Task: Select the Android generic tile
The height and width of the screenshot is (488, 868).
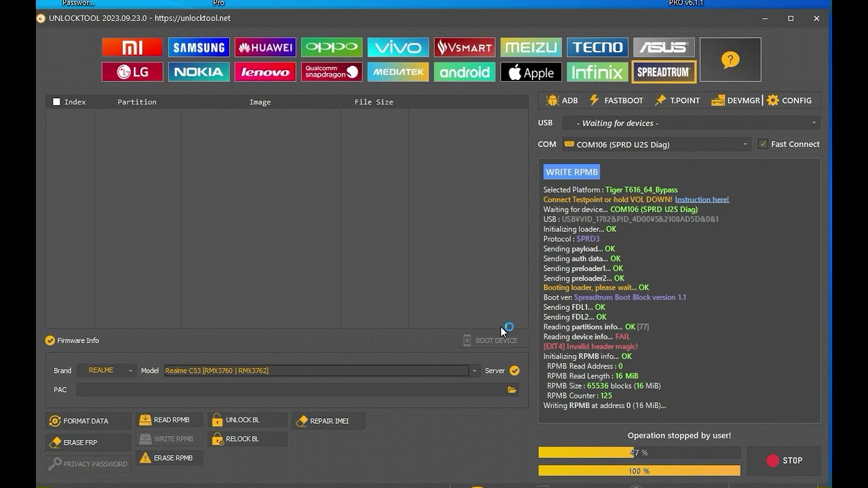Action: [x=465, y=72]
